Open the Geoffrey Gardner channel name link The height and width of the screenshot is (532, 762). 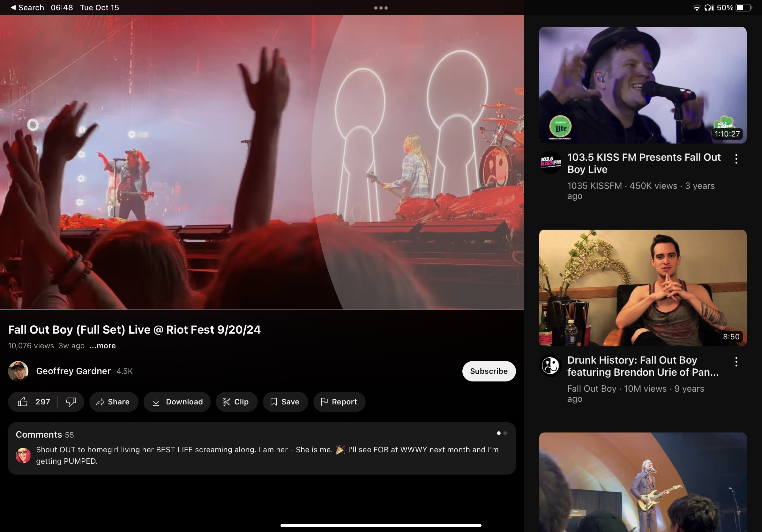pyautogui.click(x=73, y=371)
